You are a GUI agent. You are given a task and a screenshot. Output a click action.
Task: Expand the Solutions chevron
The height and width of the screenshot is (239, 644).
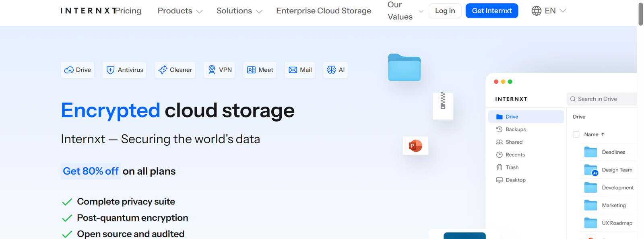(x=259, y=11)
